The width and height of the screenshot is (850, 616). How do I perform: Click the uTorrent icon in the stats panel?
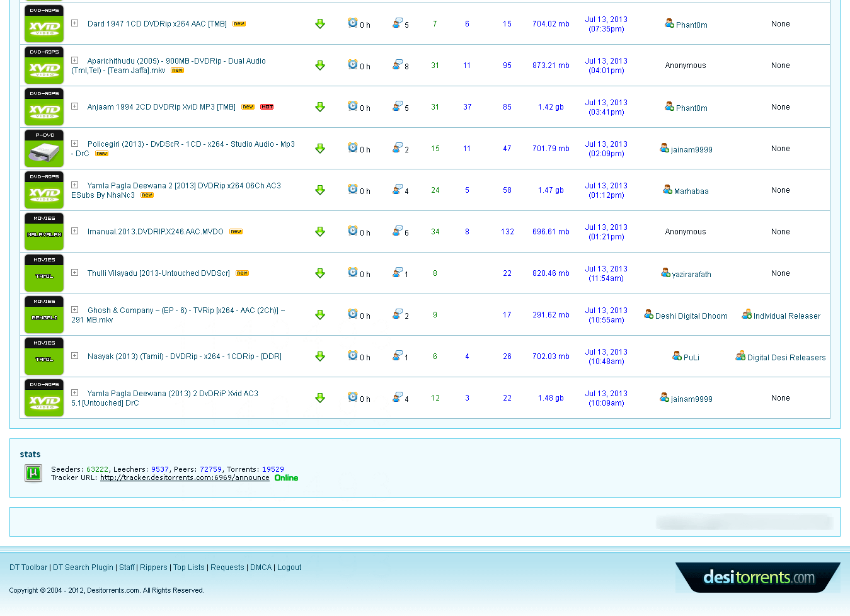click(33, 473)
